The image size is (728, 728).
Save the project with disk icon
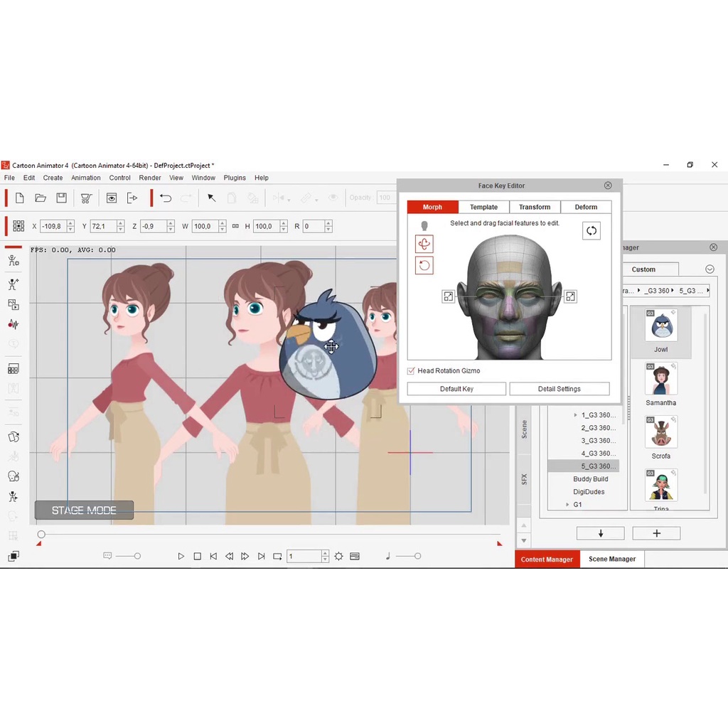pyautogui.click(x=61, y=198)
